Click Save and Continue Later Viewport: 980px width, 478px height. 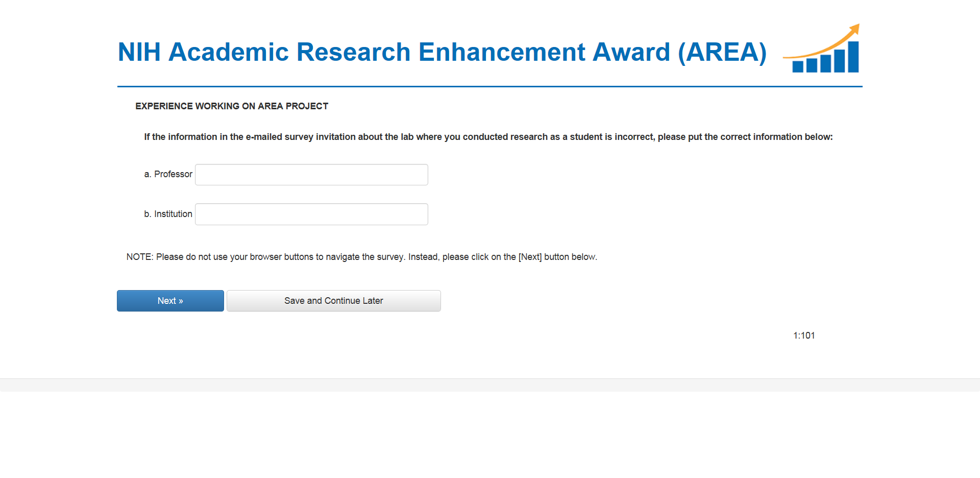(x=333, y=301)
